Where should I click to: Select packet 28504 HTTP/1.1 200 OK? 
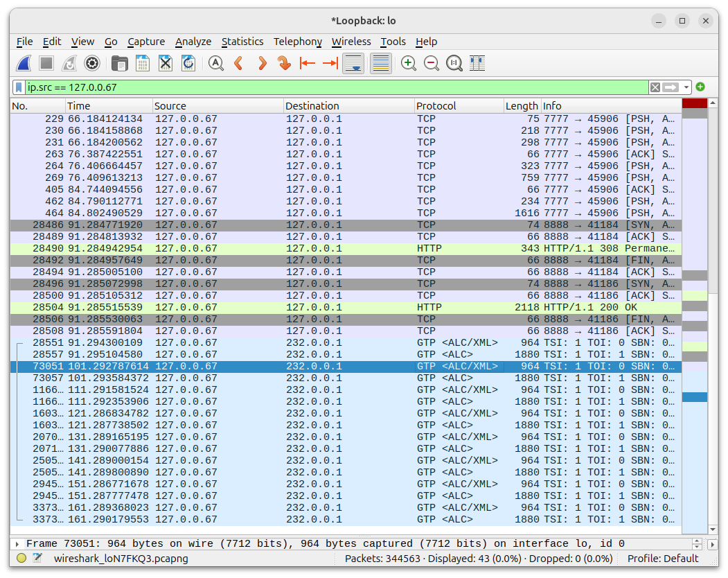pyautogui.click(x=346, y=308)
